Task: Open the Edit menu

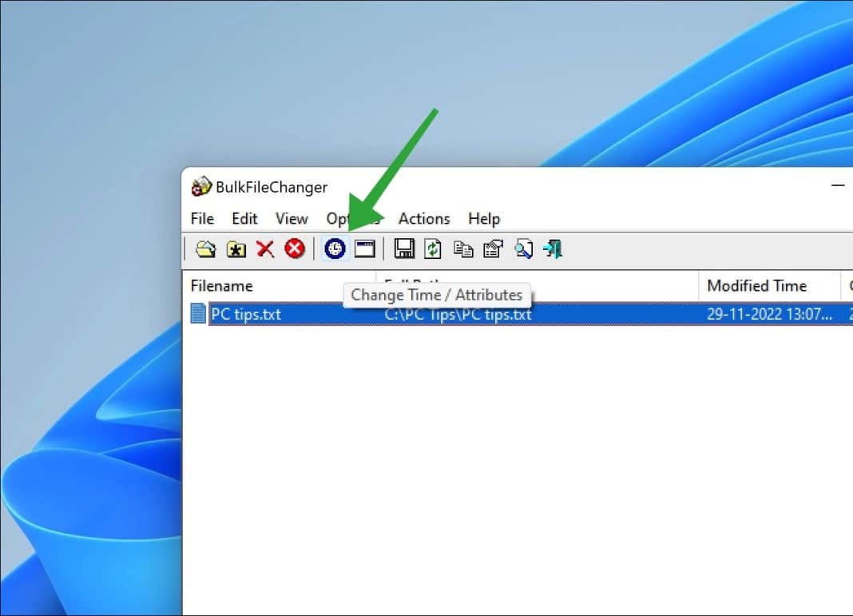Action: click(x=245, y=219)
